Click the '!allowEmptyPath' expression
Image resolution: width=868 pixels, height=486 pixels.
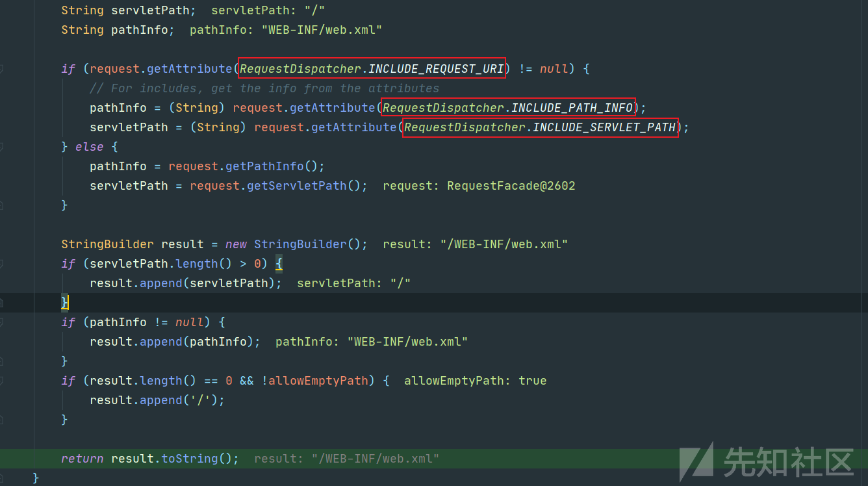[x=314, y=381]
